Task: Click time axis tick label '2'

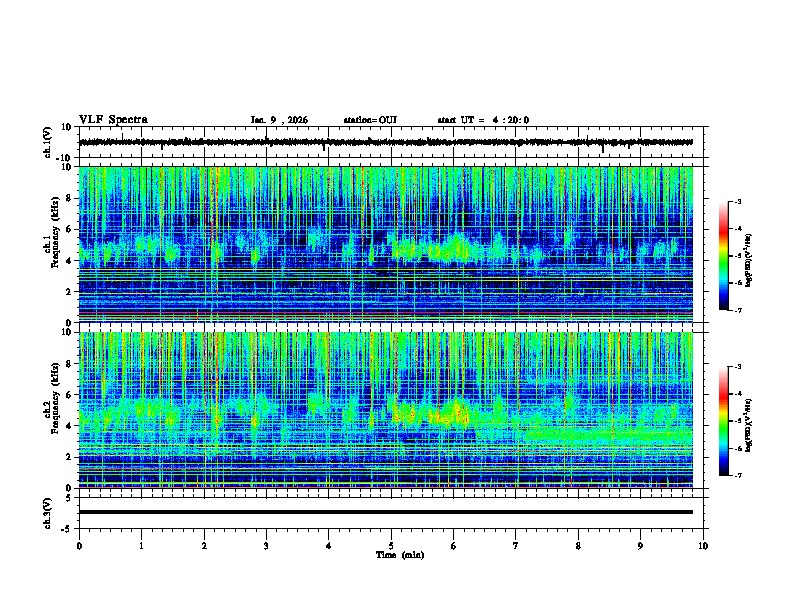Action: coord(204,546)
